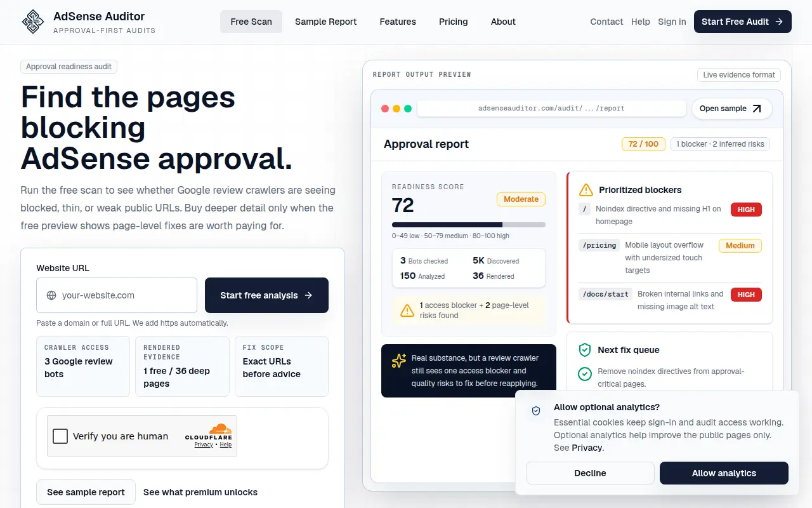Click the Rendered Evidence card
Viewport: 812px width, 508px height.
(x=182, y=366)
